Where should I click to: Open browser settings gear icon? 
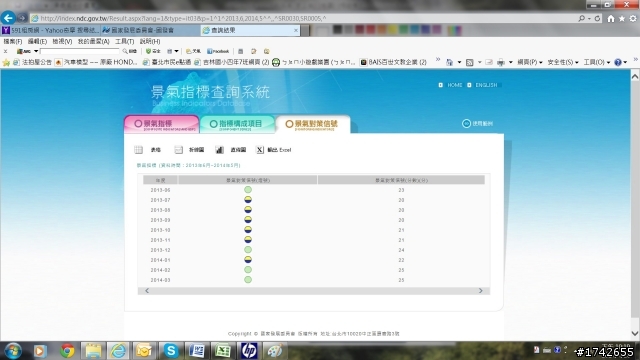[633, 18]
